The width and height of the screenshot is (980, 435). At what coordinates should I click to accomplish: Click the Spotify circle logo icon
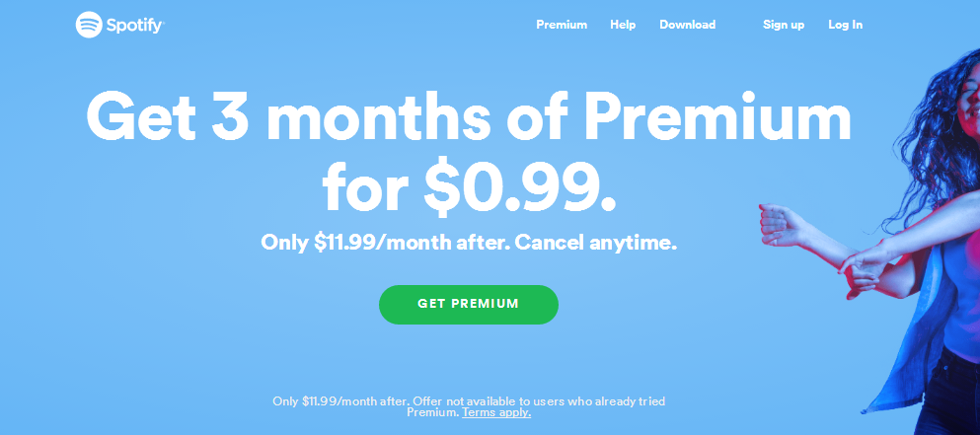pyautogui.click(x=90, y=25)
